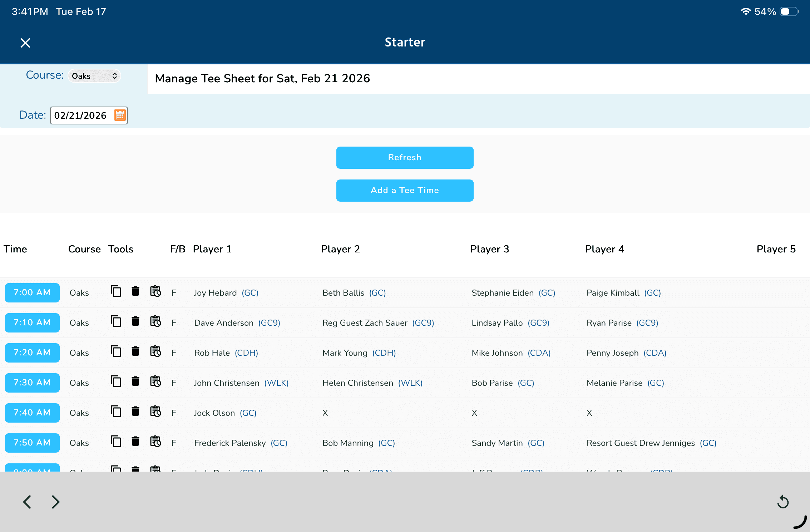The width and height of the screenshot is (810, 532).
Task: Open the Course dropdown showing Oaks
Action: (x=94, y=76)
